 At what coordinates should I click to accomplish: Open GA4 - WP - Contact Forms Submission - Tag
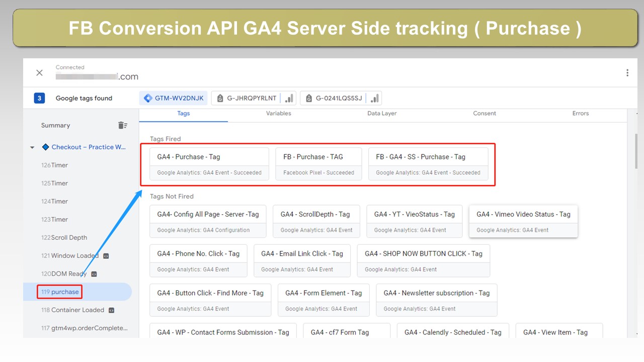(223, 330)
